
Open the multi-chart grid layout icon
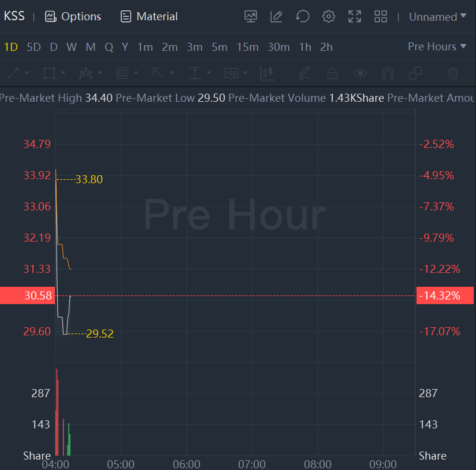pyautogui.click(x=381, y=17)
